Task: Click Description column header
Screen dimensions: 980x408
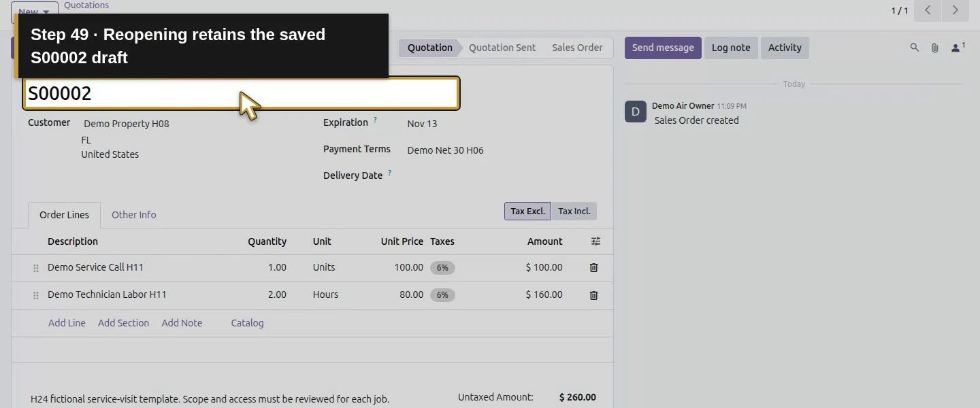Action: 73,241
